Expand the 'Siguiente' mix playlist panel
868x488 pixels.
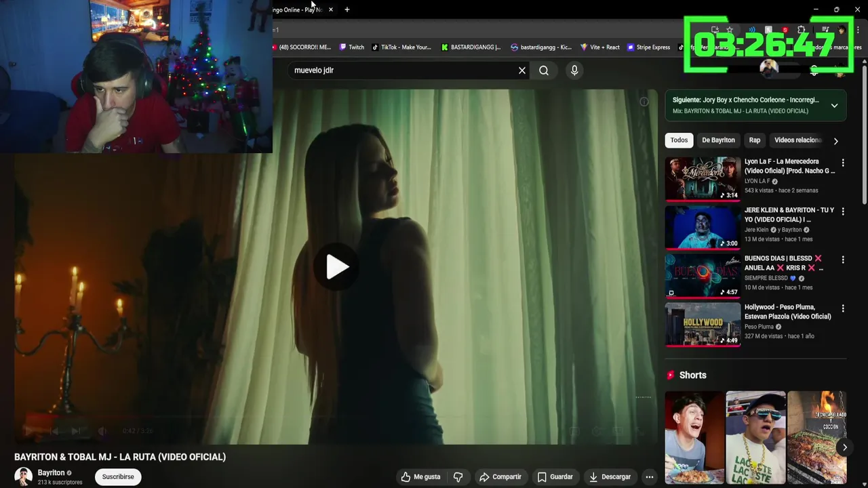pos(834,106)
